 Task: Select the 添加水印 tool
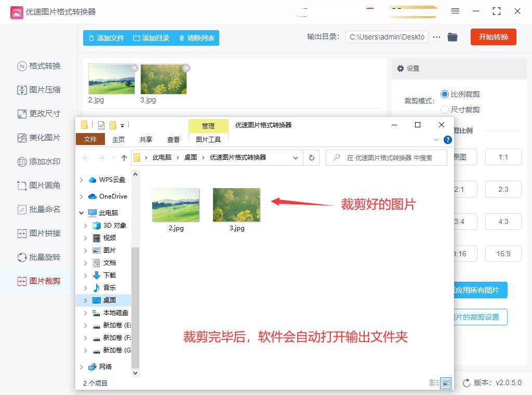[38, 161]
